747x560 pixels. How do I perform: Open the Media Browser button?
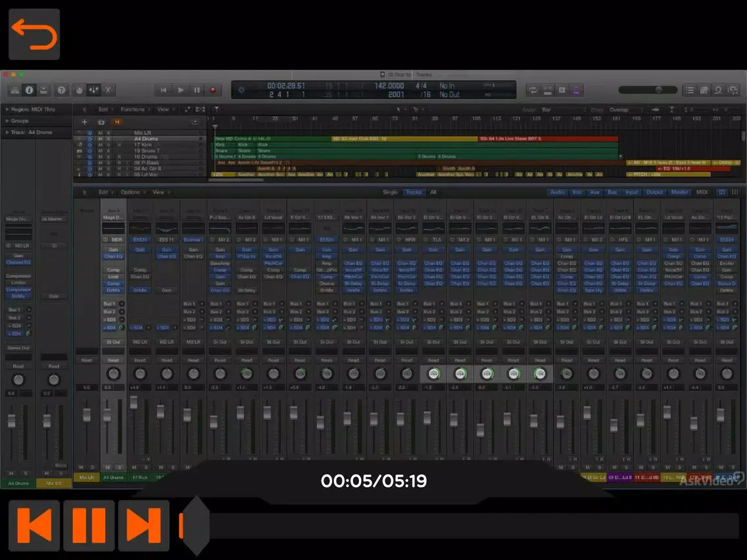(x=733, y=90)
